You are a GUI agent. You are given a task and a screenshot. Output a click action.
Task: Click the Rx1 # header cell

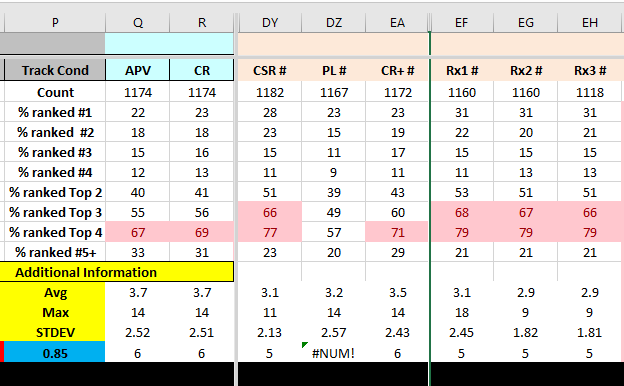(462, 70)
